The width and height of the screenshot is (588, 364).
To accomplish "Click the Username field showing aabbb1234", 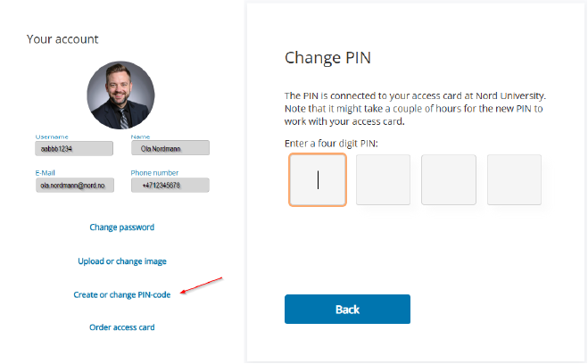I will [73, 149].
